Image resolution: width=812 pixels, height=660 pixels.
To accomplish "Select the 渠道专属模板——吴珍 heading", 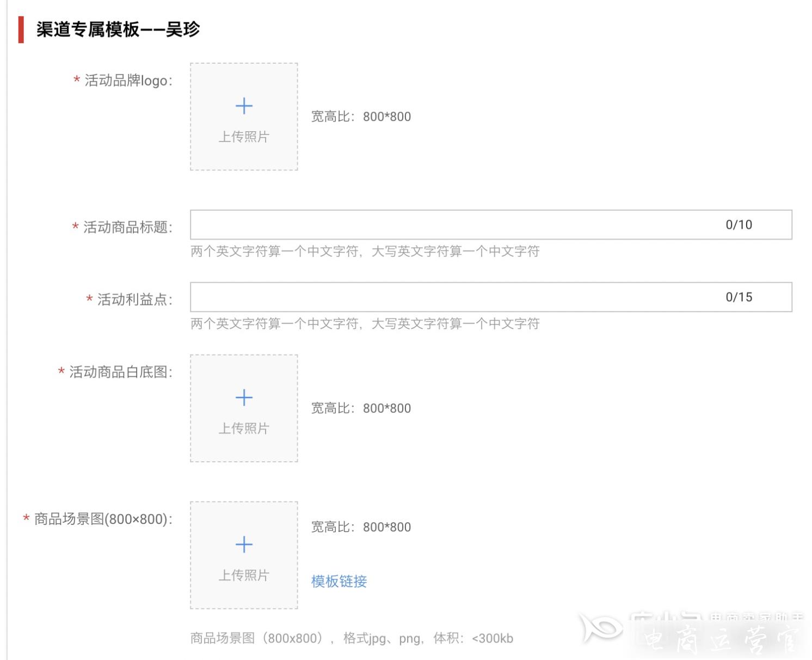I will click(118, 29).
